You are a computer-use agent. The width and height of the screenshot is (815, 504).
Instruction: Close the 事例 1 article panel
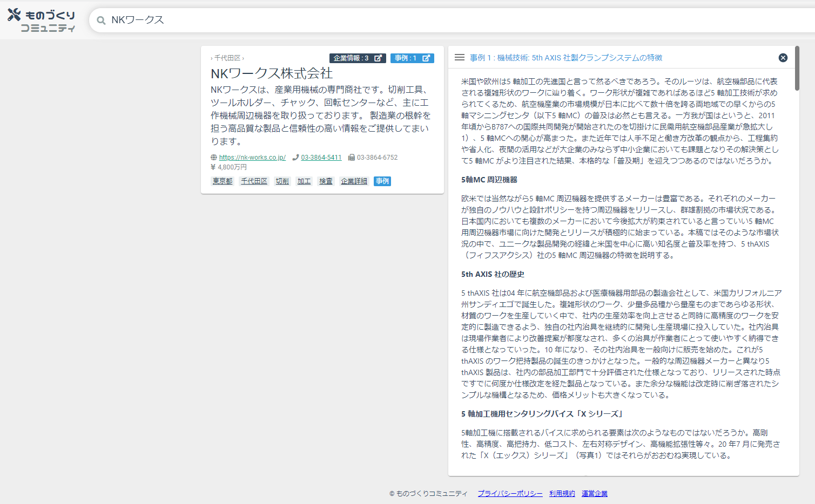point(783,58)
